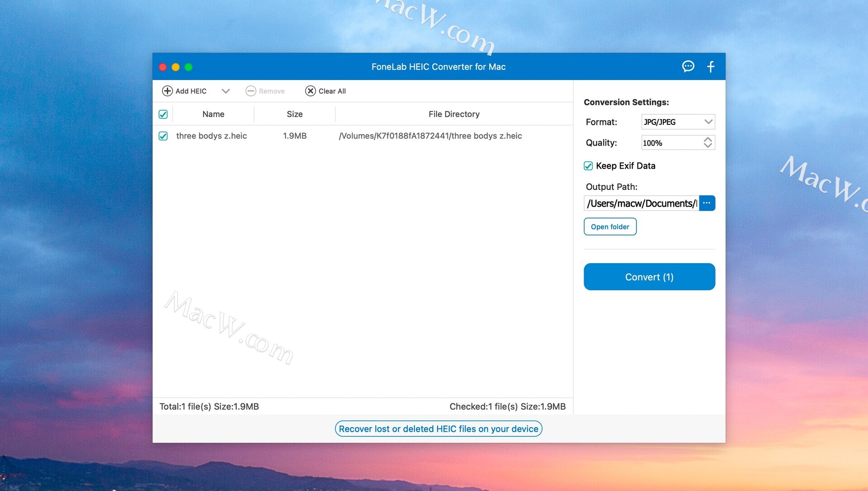
Task: Open the Recover lost or deleted HEIC files link
Action: [x=439, y=429]
